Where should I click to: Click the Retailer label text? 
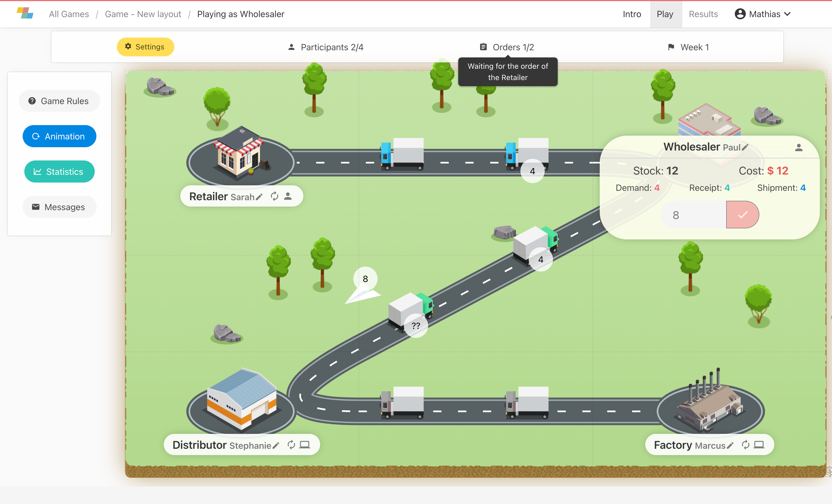point(208,196)
